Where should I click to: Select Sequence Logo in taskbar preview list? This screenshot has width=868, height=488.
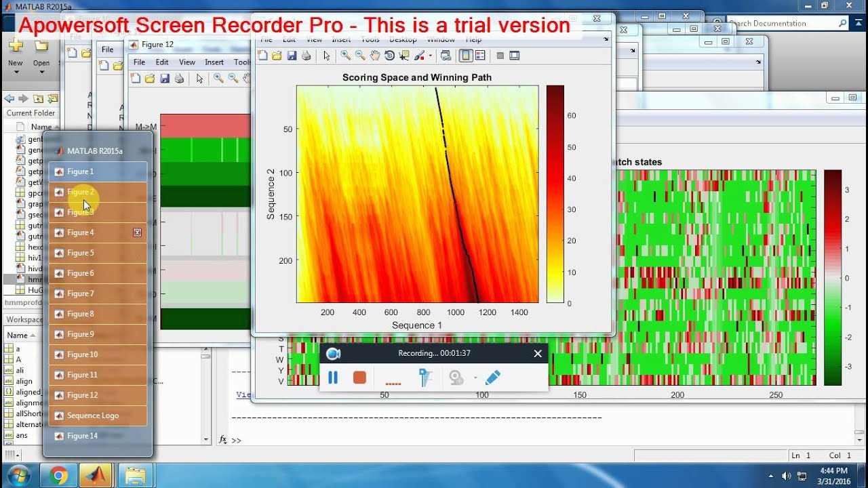(98, 415)
